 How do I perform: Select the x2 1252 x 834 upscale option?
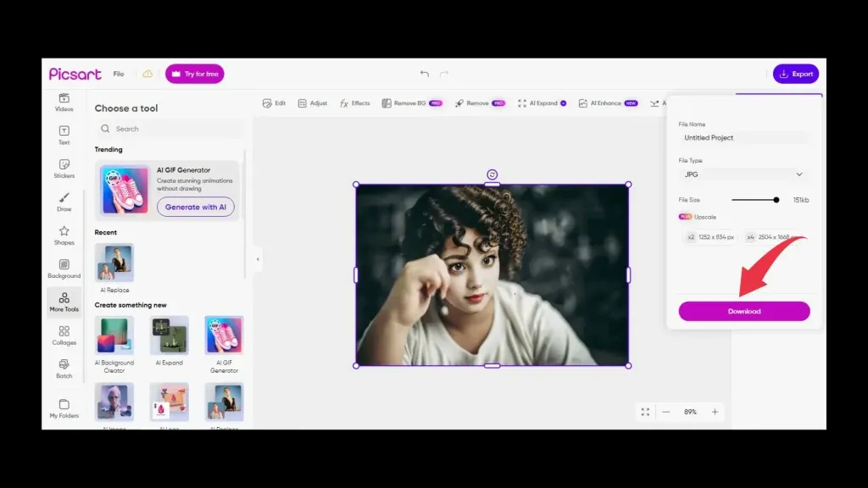[710, 237]
